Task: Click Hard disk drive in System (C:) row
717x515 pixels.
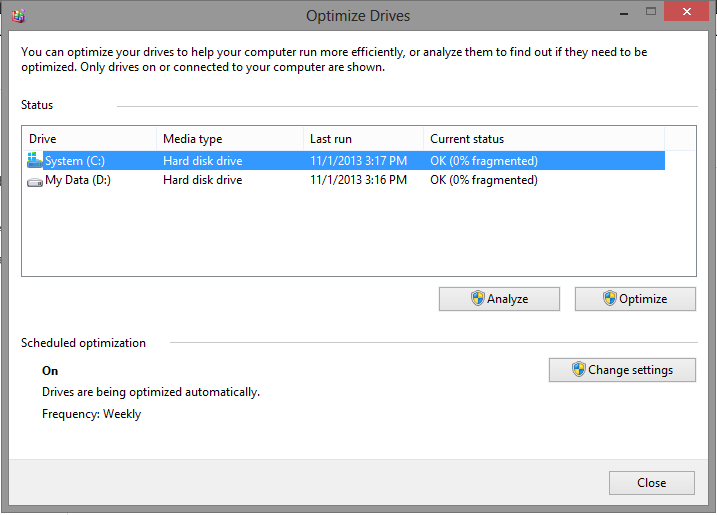Action: 203,161
